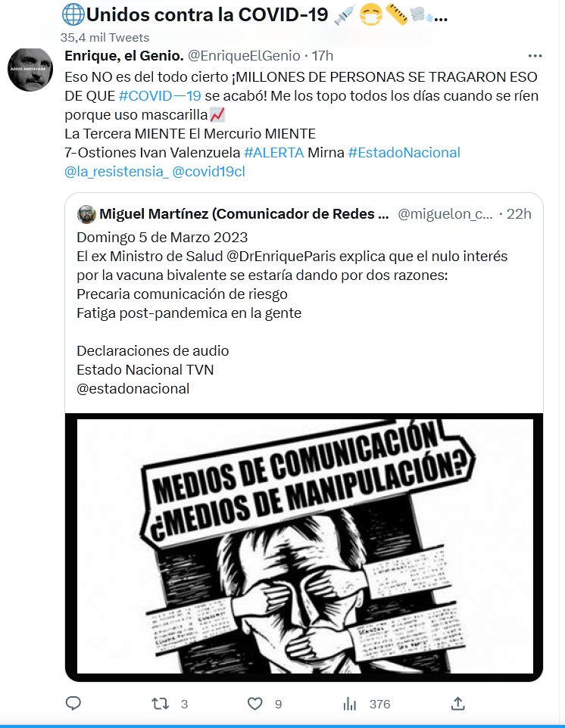Screen dimensions: 565x728
Task: Open the #EstadoNacional hashtag
Action: click(x=404, y=152)
